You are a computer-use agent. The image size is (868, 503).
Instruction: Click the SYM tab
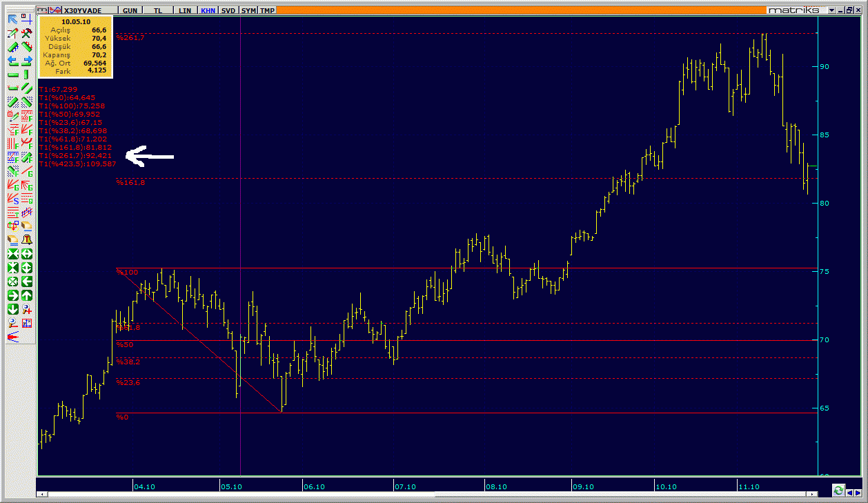pyautogui.click(x=248, y=10)
